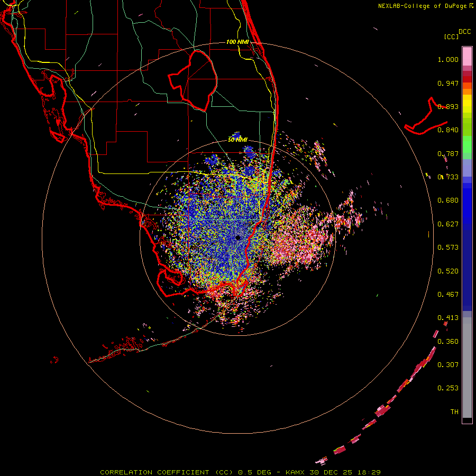Click the Correlation Coefficient KAMX caption
This screenshot has width=476, height=476.
coord(240,472)
